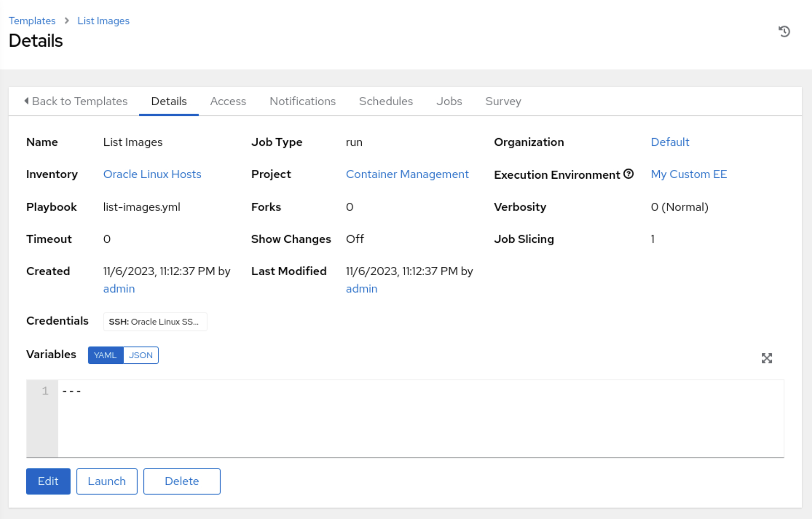Click the Variables label
Image resolution: width=812 pixels, height=519 pixels.
(x=51, y=354)
